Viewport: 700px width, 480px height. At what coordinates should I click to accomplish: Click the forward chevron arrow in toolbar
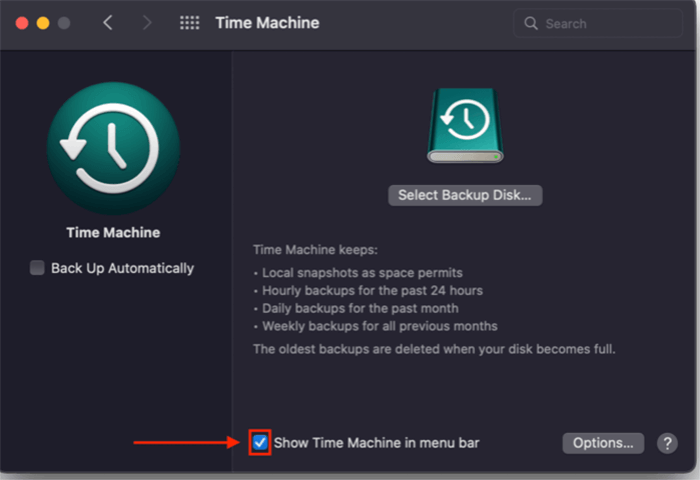[147, 22]
